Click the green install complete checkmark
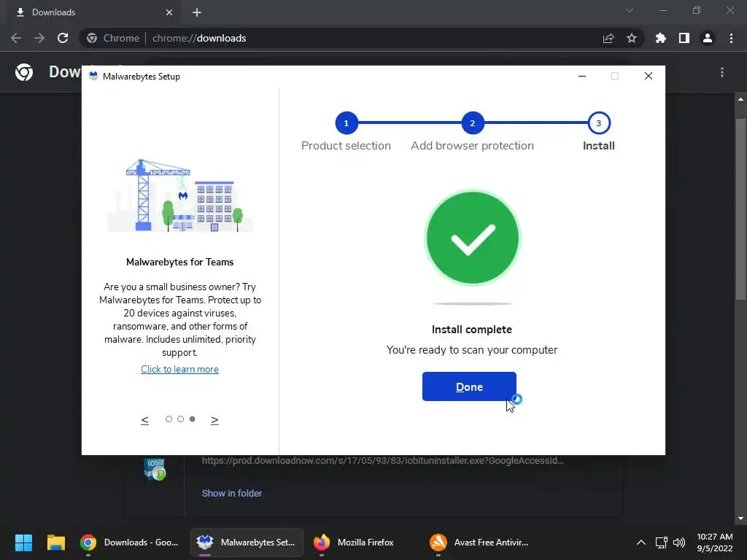Viewport: 747px width, 560px height. [473, 237]
